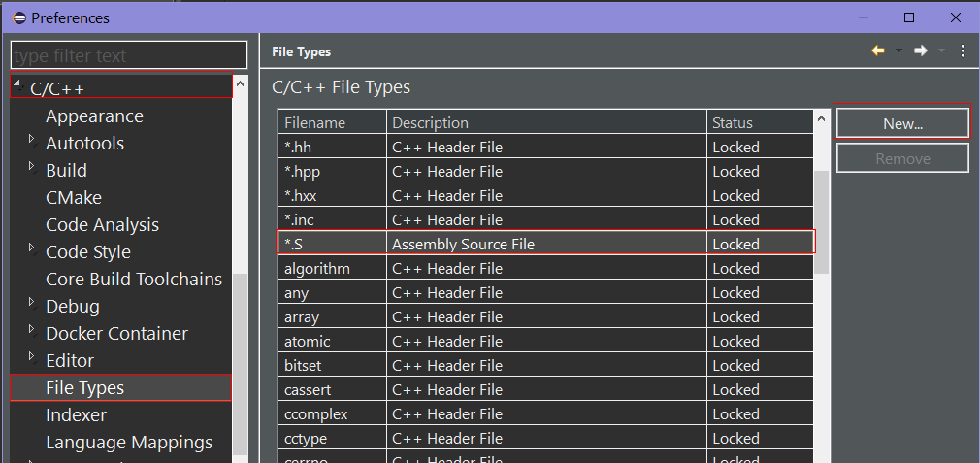980x463 pixels.
Task: Expand the Debug tree node
Action: point(32,303)
